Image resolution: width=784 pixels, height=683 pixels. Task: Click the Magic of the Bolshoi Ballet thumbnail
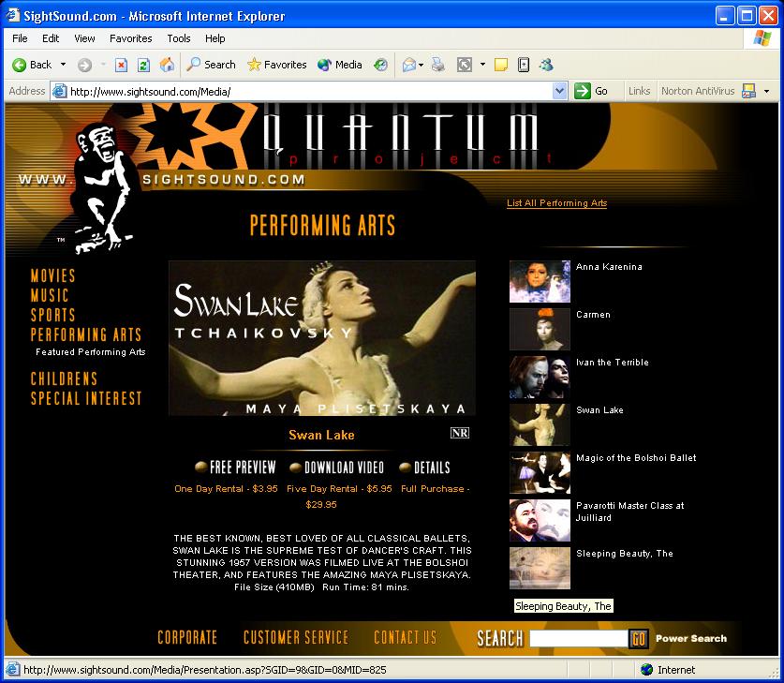[540, 472]
